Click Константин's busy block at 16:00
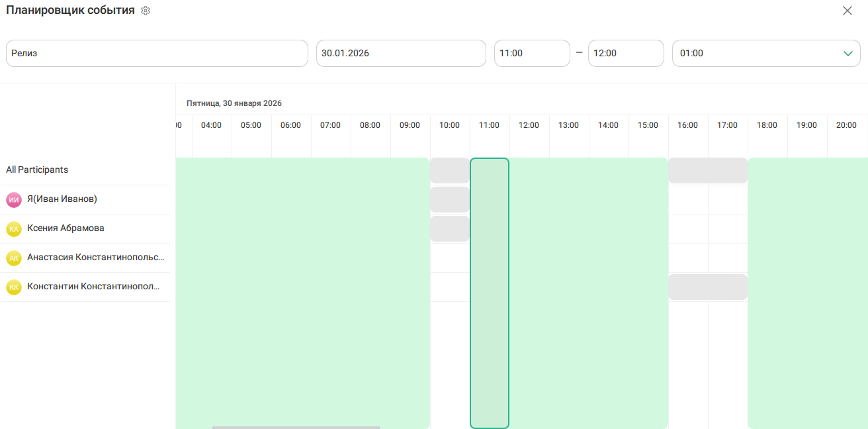868x429 pixels. click(x=707, y=287)
